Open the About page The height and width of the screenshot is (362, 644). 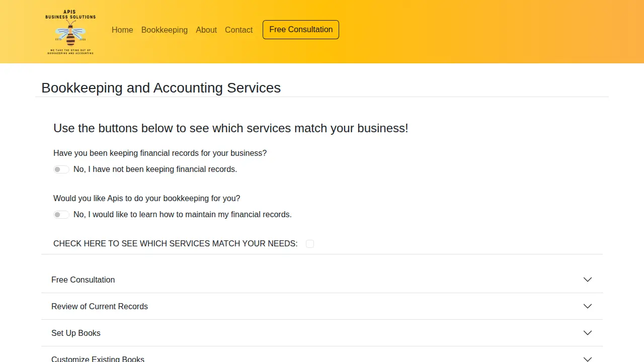pos(206,30)
